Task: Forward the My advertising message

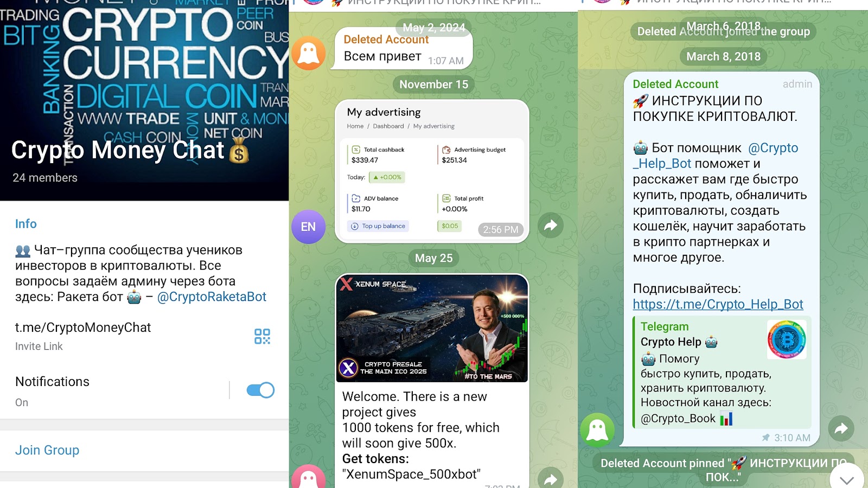Action: [551, 225]
